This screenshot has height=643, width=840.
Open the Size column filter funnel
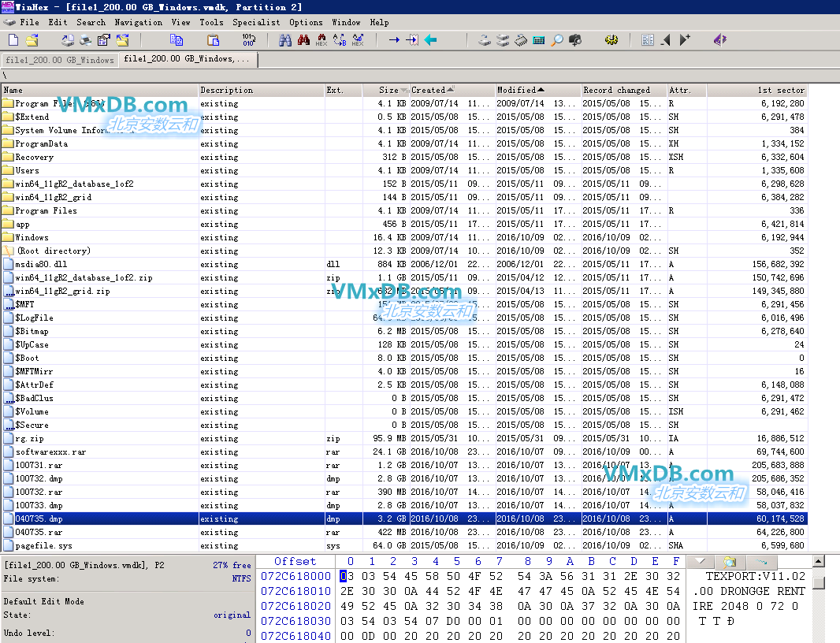coord(406,90)
